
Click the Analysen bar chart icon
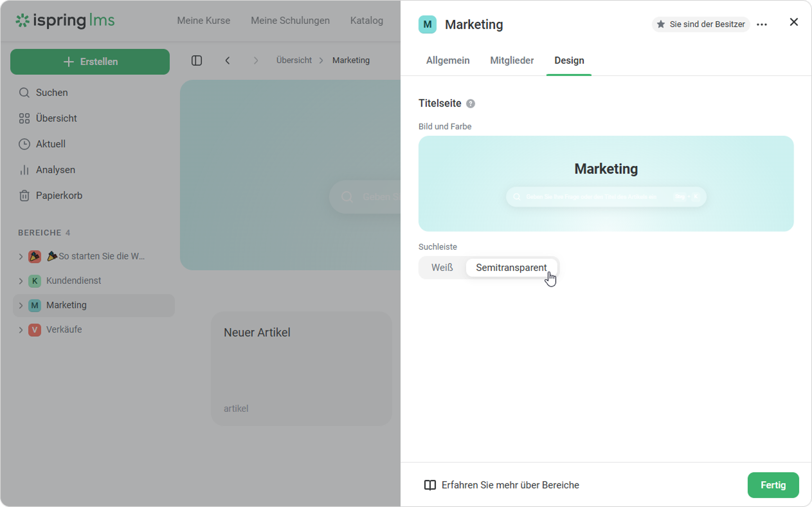coord(24,170)
